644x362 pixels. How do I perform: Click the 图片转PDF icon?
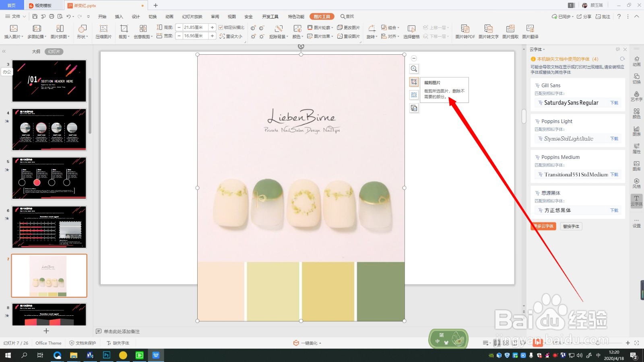[465, 31]
